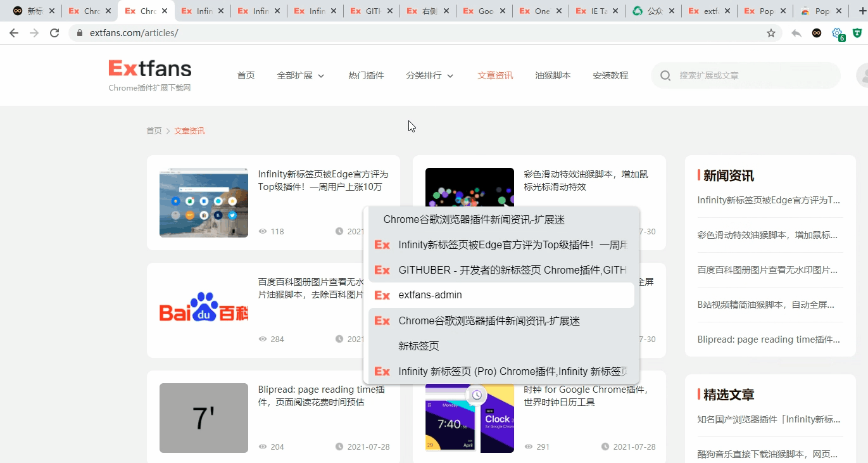This screenshot has height=463, width=868.
Task: Open sidebar link 知名国产浏览器插件「Infinity新标
Action: coord(769,419)
